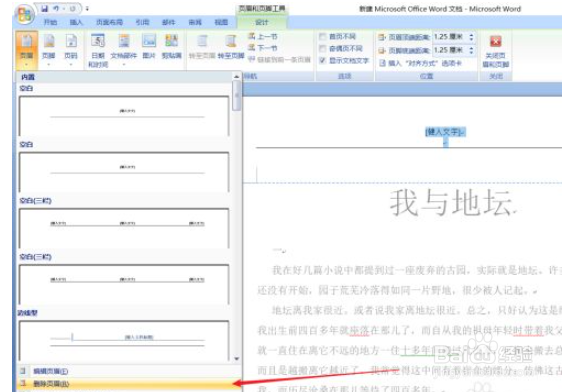Click the gallery scroll-down arrow
The height and width of the screenshot is (392, 566).
click(x=236, y=358)
